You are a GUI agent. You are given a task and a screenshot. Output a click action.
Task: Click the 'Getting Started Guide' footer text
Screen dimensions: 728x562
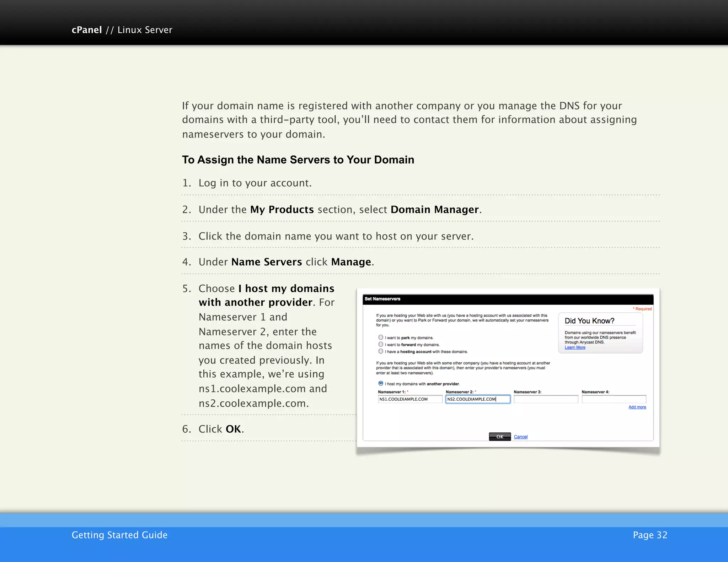(119, 535)
